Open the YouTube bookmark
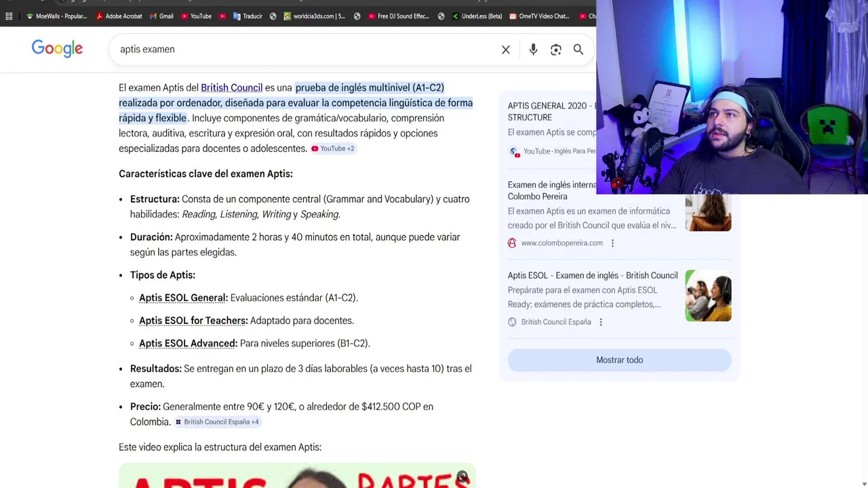Image resolution: width=868 pixels, height=488 pixels. point(197,16)
